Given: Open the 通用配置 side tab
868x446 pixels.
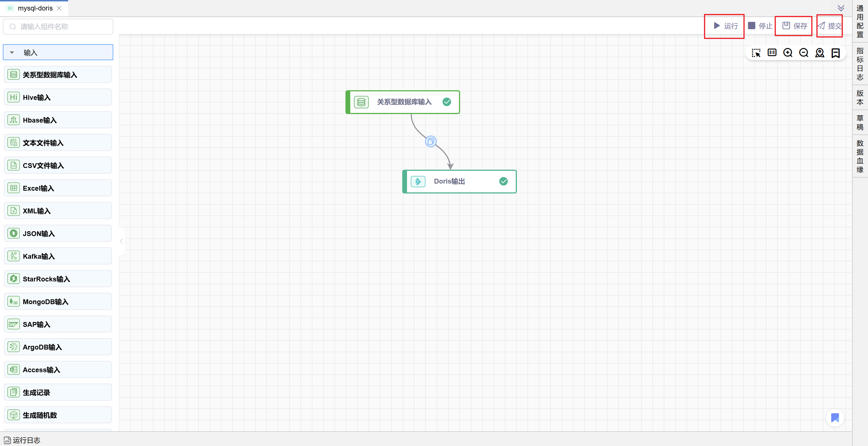Looking at the screenshot, I should tap(860, 21).
